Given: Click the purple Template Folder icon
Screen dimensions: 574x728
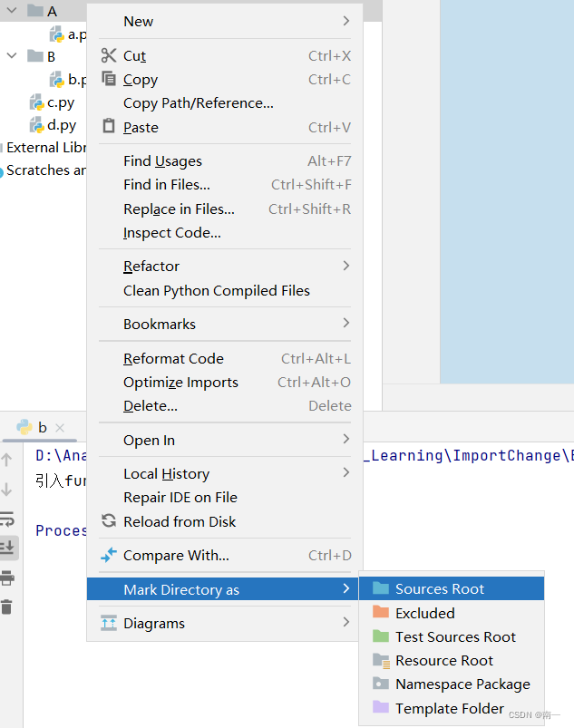Looking at the screenshot, I should point(381,707).
